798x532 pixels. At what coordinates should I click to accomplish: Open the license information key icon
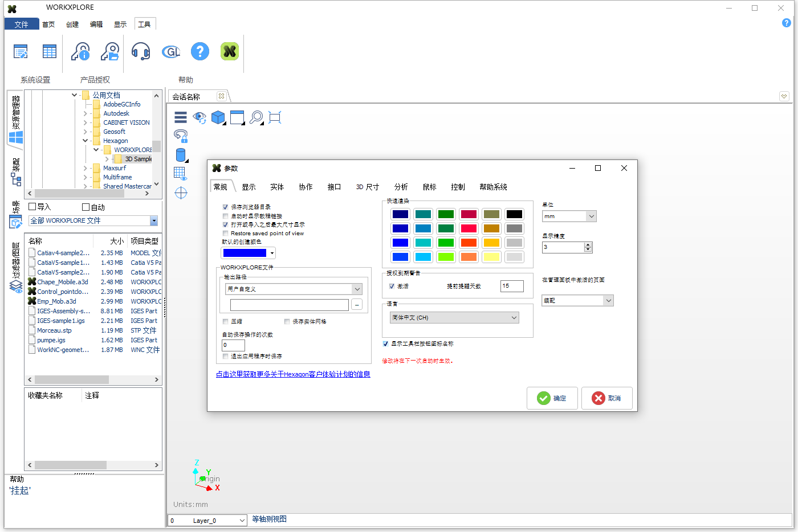pyautogui.click(x=80, y=52)
